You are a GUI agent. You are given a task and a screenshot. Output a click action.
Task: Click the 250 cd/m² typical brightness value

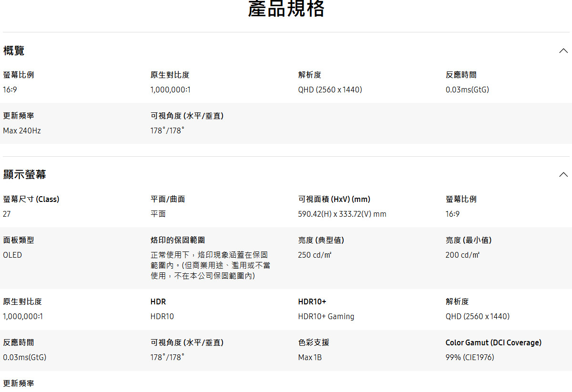[315, 255]
